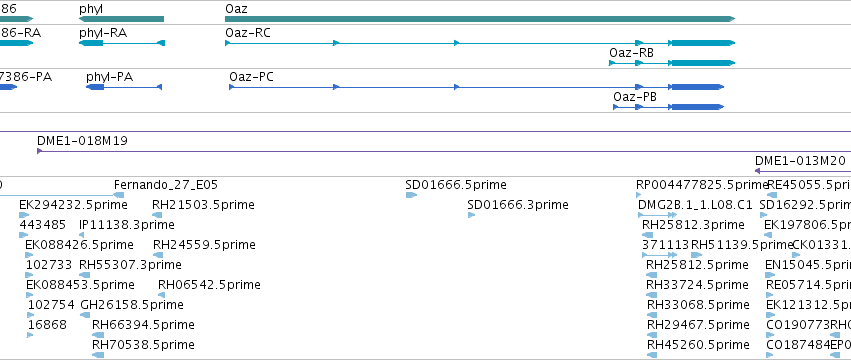
Task: Select the Oaz-RC transcript label
Action: 247,33
